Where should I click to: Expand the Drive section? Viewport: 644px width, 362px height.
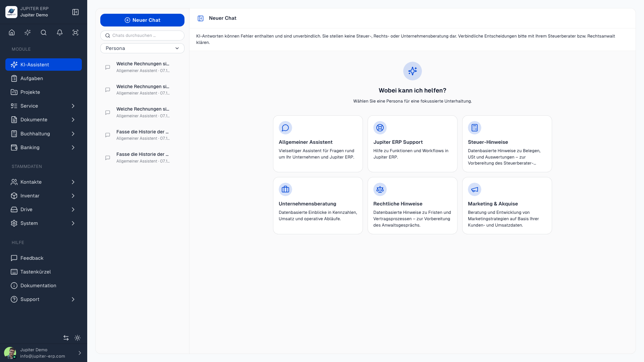point(44,209)
